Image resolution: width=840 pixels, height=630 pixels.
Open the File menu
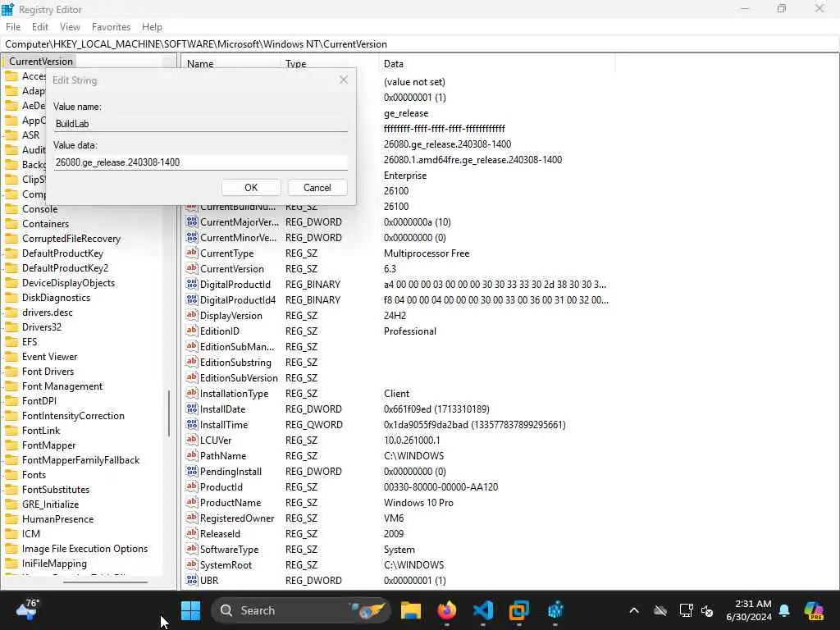point(13,27)
